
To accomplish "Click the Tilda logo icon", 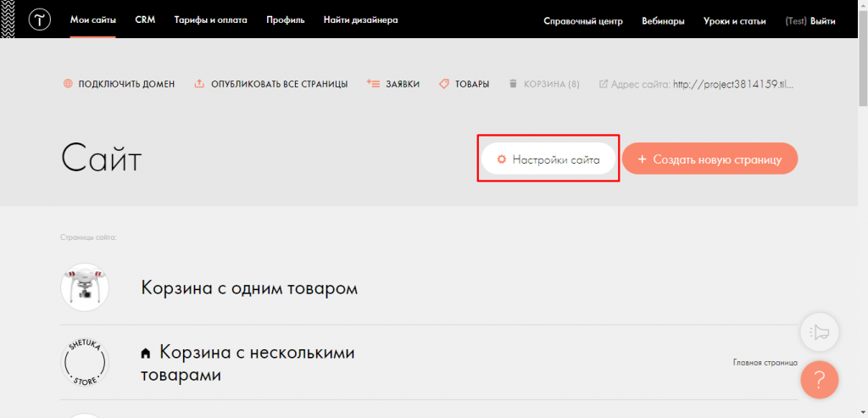I will (40, 20).
